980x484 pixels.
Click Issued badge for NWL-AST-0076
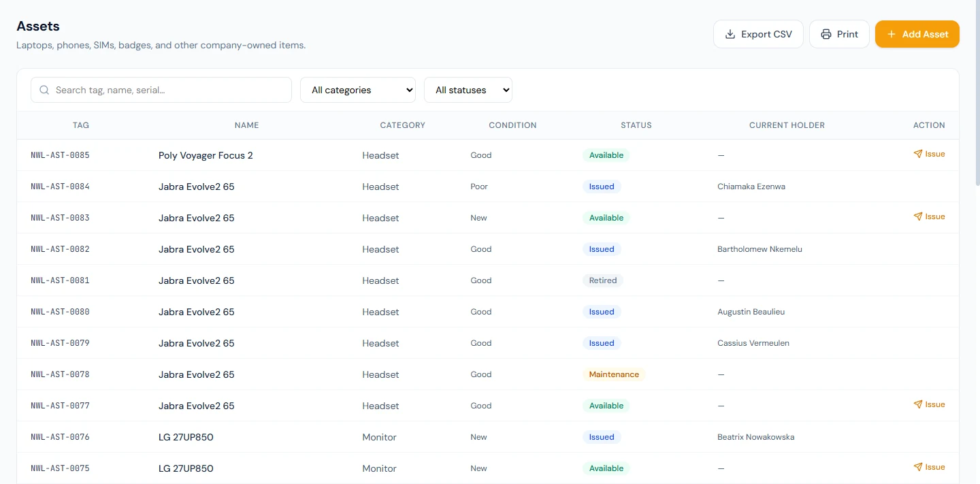click(x=602, y=437)
